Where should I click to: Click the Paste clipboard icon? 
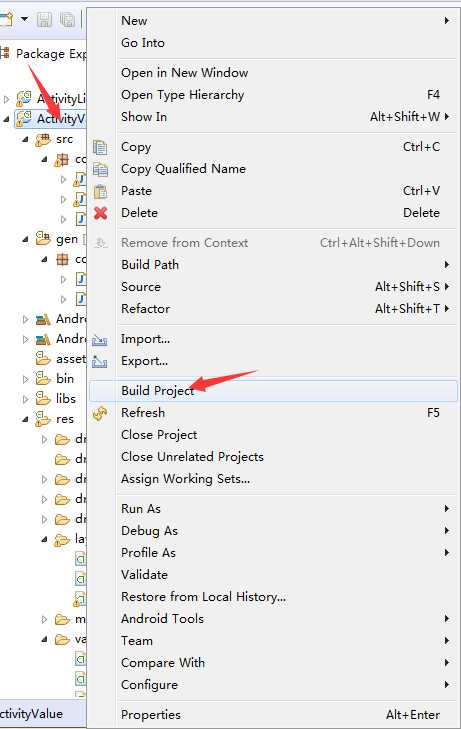100,191
